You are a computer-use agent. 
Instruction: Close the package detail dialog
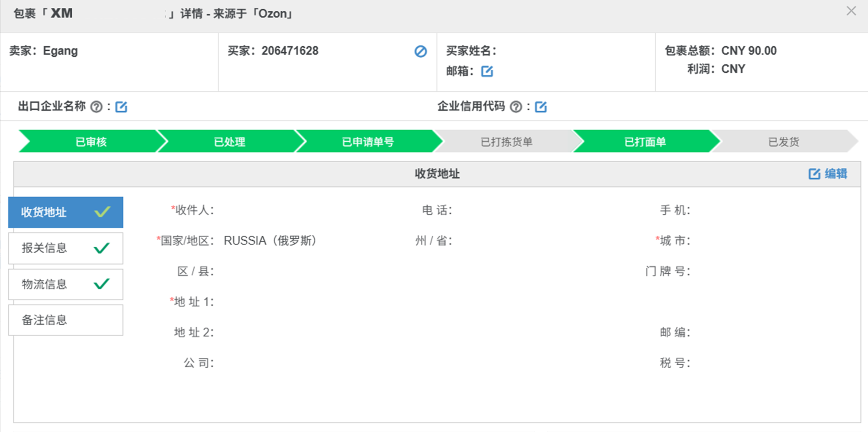point(851,11)
